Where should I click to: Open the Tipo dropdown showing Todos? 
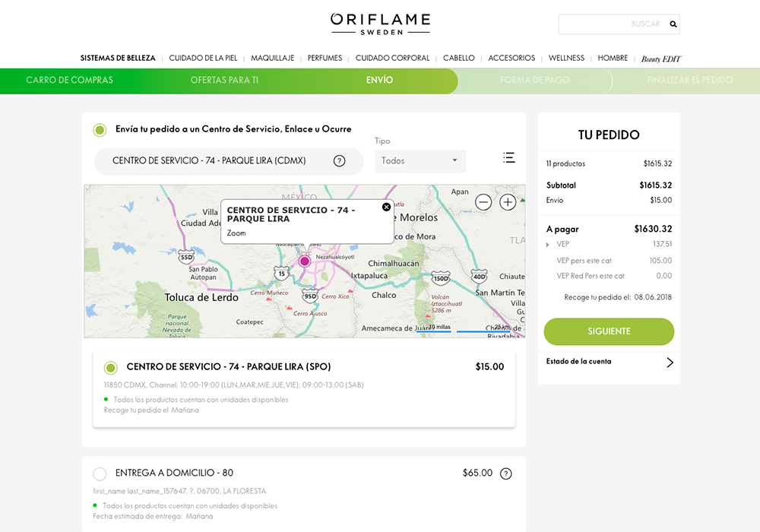420,161
